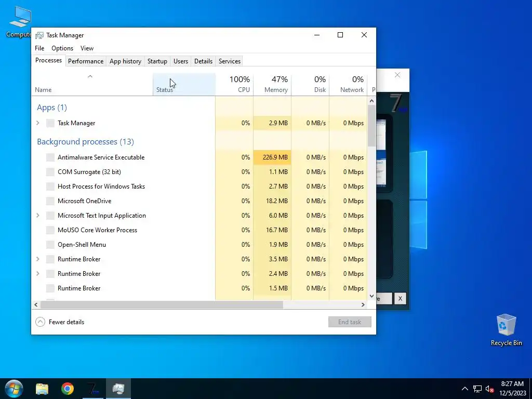Open the File menu
This screenshot has height=399, width=532.
[39, 48]
